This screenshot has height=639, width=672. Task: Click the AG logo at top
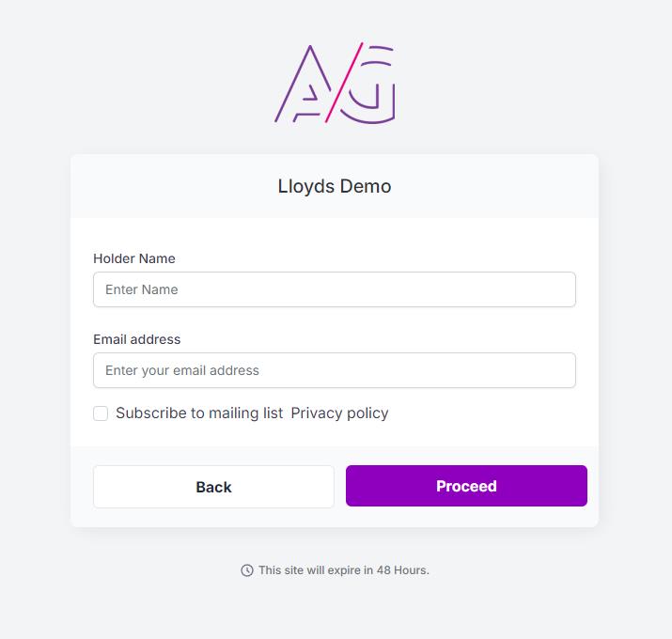pyautogui.click(x=335, y=83)
